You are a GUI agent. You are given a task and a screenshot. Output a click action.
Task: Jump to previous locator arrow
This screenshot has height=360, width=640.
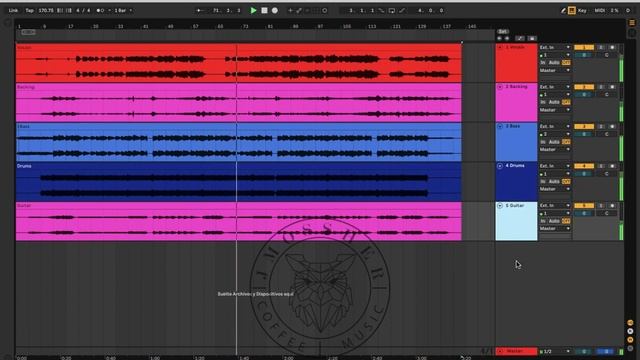pyautogui.click(x=500, y=38)
